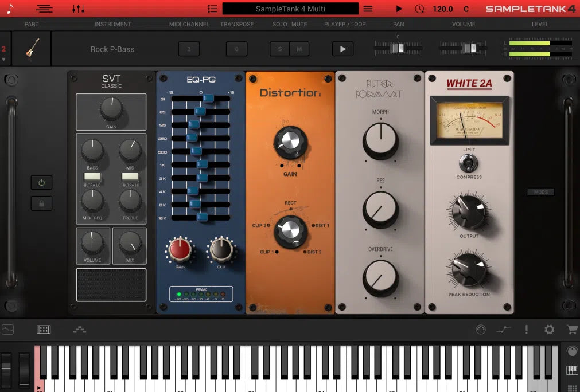Click the play transport button at top
580x392 pixels.
tap(398, 9)
